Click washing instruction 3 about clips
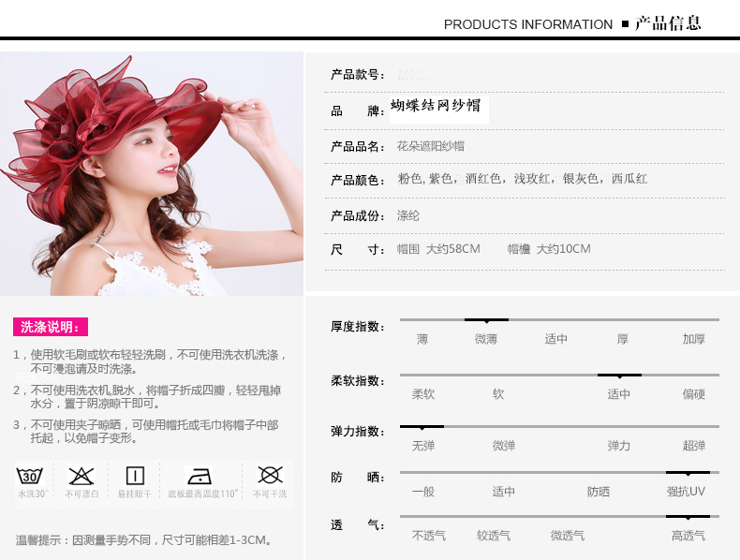The width and height of the screenshot is (740, 560). (x=146, y=431)
